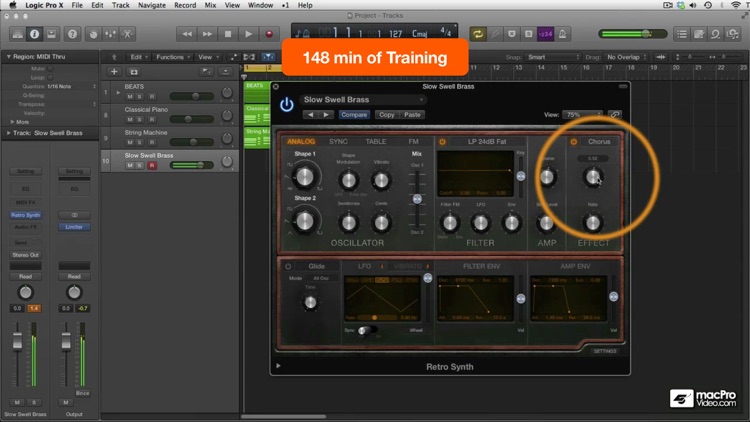750x422 pixels.
Task: Open the List Editors button
Action: (x=682, y=34)
